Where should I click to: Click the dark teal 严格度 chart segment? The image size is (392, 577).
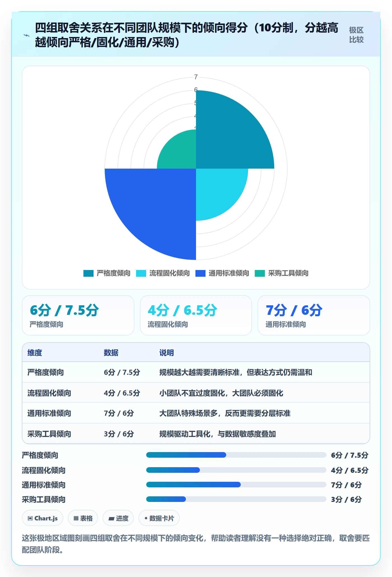pos(230,134)
